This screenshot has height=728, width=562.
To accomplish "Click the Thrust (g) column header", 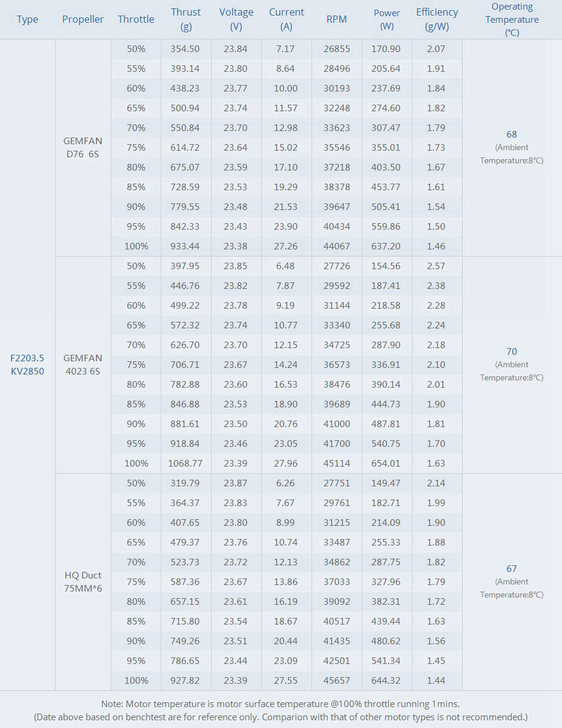I will tap(185, 19).
